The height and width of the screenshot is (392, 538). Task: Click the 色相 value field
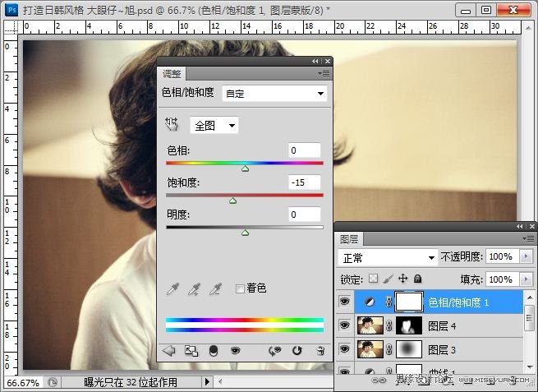(305, 150)
